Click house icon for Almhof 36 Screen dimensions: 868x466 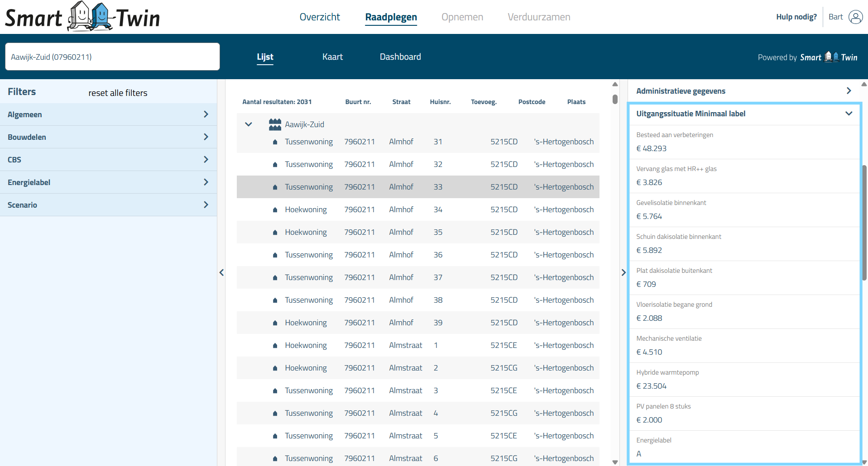pos(275,255)
